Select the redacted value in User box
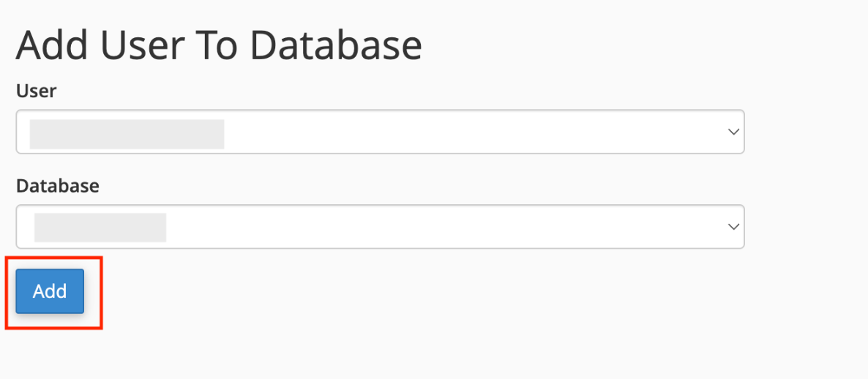The width and height of the screenshot is (868, 379). pyautogui.click(x=127, y=134)
